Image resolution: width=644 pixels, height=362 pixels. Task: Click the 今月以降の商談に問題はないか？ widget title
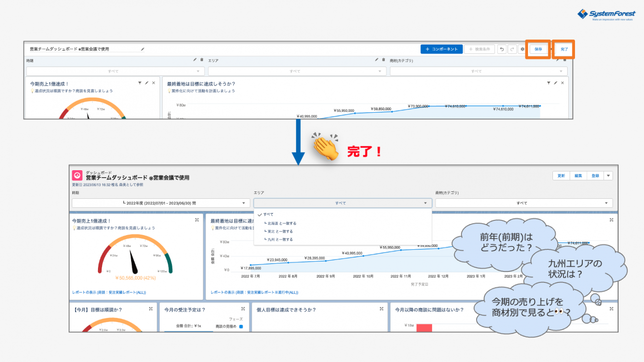[429, 310]
